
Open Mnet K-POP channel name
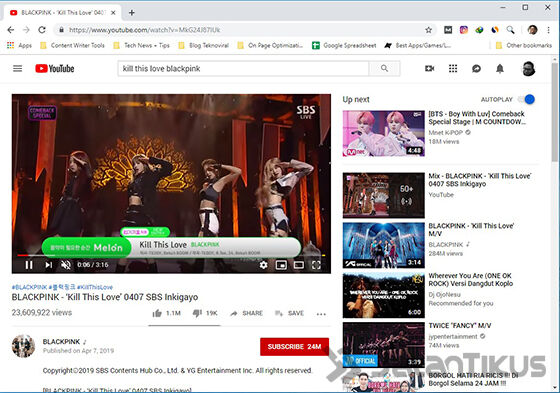tap(446, 133)
